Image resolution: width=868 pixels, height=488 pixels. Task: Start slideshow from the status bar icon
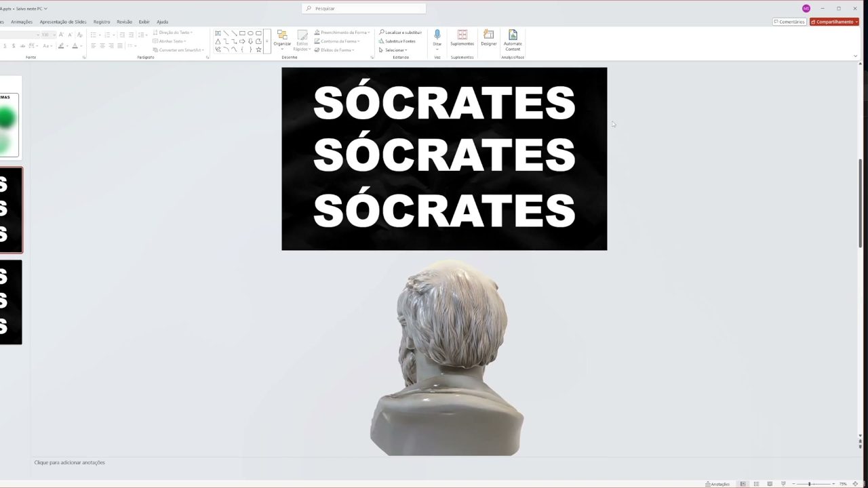(x=783, y=484)
